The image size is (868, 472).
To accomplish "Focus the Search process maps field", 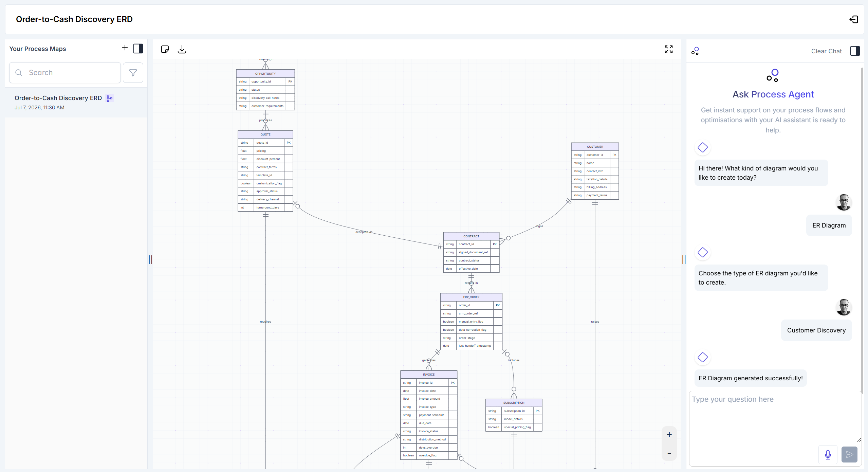I will [65, 73].
